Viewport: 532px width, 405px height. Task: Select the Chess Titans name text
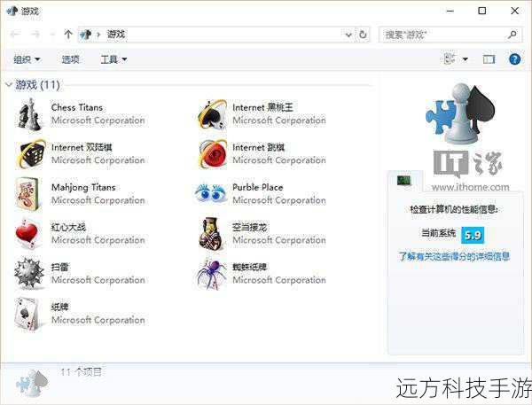click(x=76, y=107)
